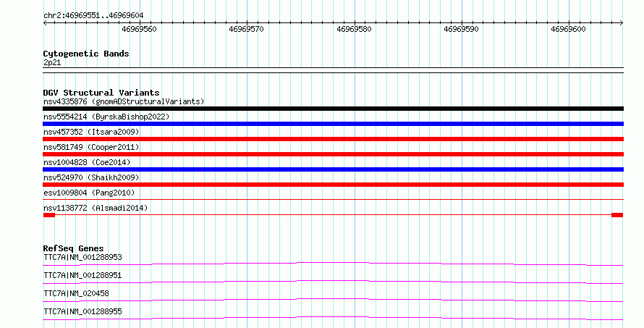Screen dimensions: 644x328
Task: Click the right arrow end of the ruler
Action: click(x=622, y=23)
